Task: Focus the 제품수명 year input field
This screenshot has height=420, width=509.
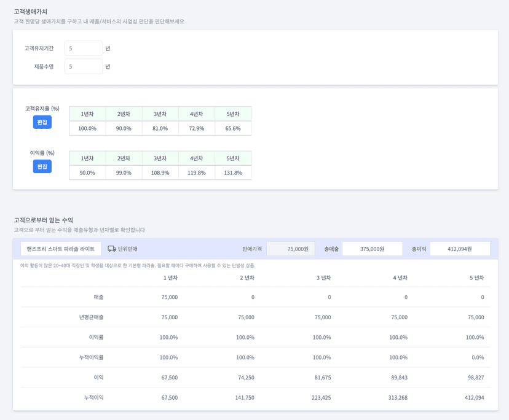Action: [x=83, y=66]
